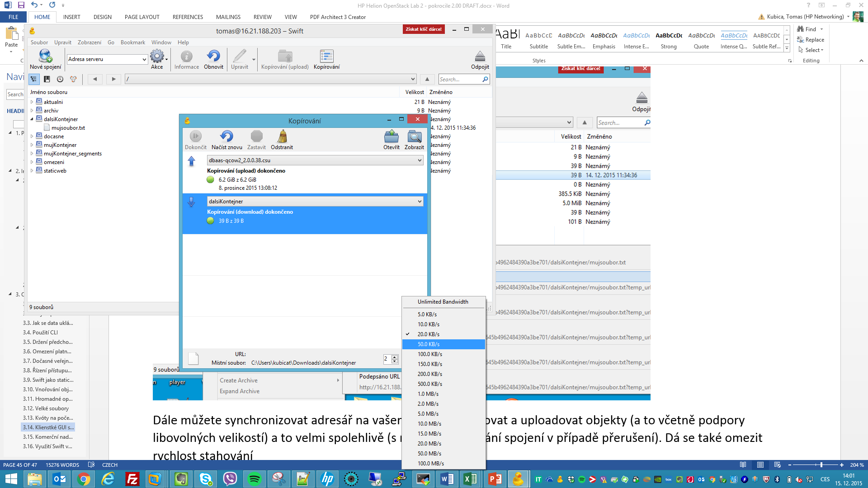Expand Word Styles gallery more arrow
This screenshot has height=488, width=868.
click(x=787, y=48)
